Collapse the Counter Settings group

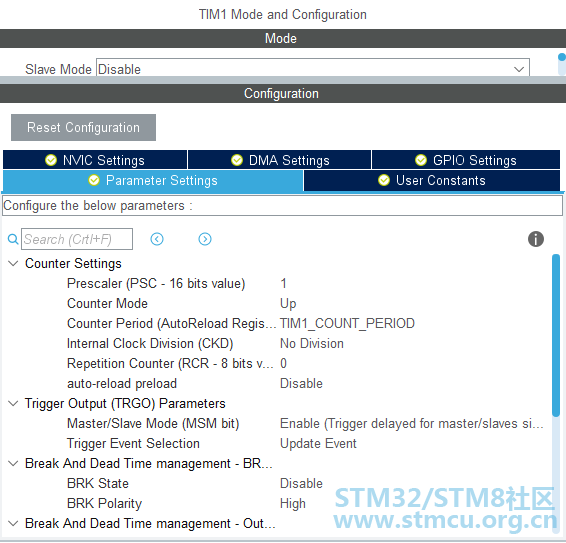pos(13,264)
